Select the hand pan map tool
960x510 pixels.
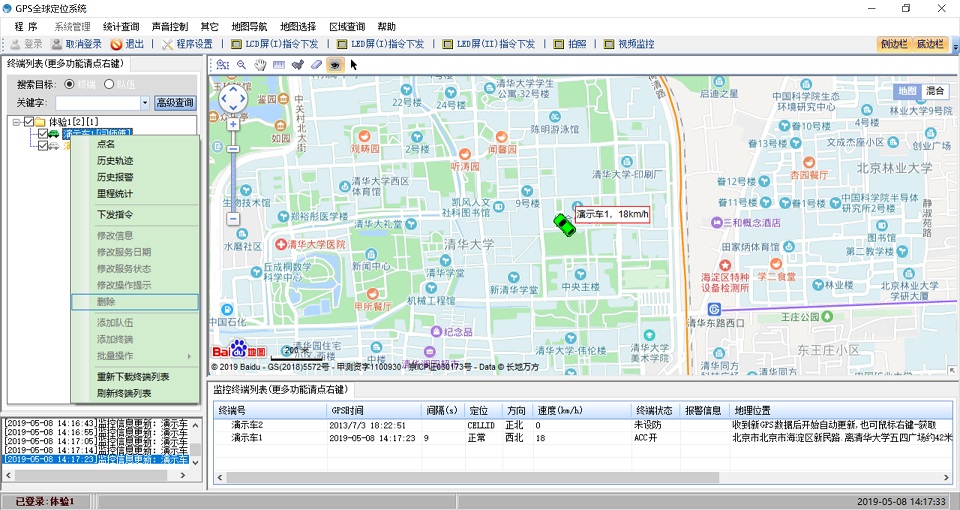pos(260,65)
